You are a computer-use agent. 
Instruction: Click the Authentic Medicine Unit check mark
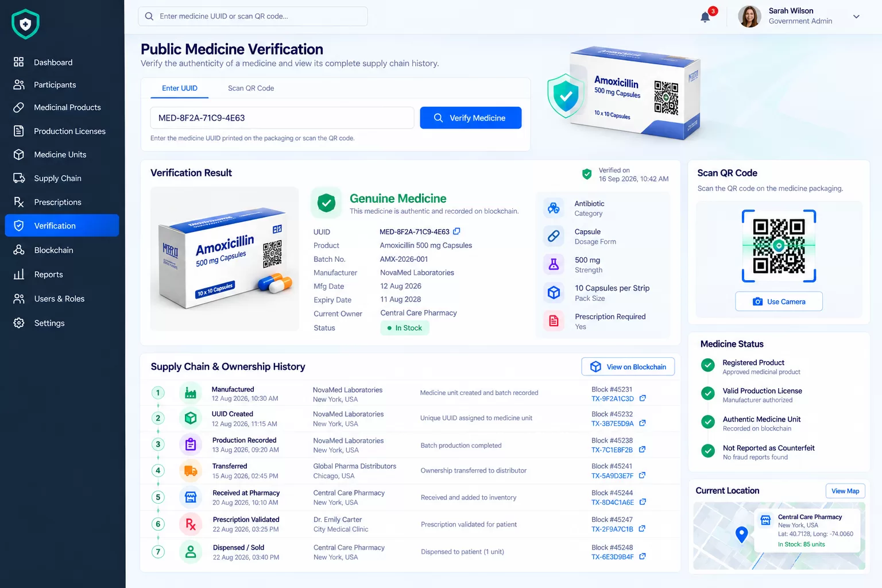(708, 422)
